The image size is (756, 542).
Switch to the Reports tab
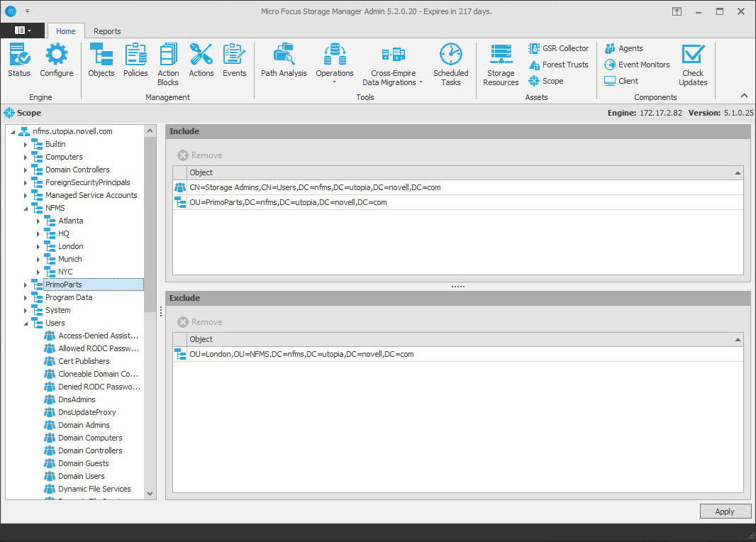pos(107,31)
